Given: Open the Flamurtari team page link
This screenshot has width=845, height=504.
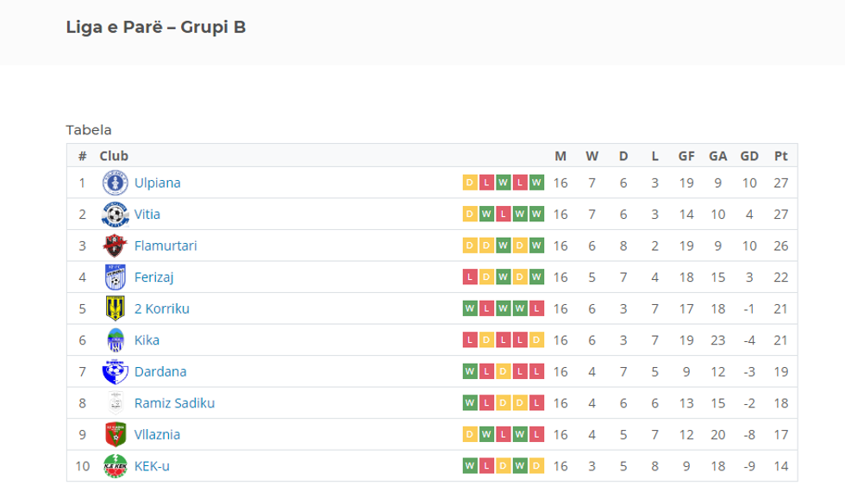Looking at the screenshot, I should (x=166, y=246).
